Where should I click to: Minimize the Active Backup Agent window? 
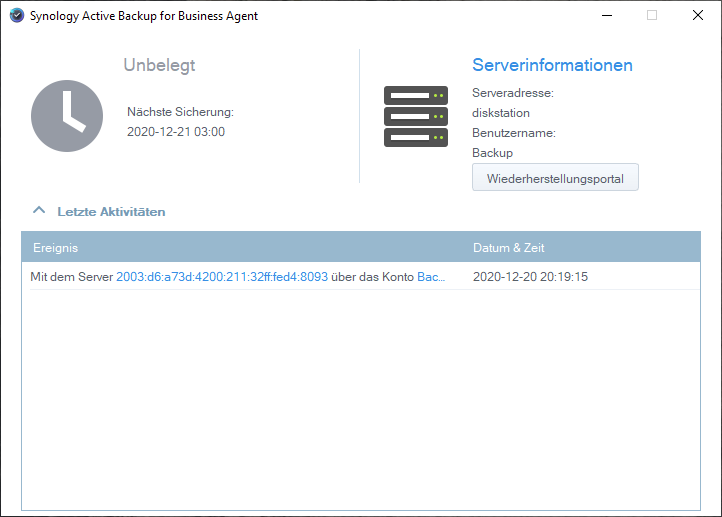coord(607,15)
